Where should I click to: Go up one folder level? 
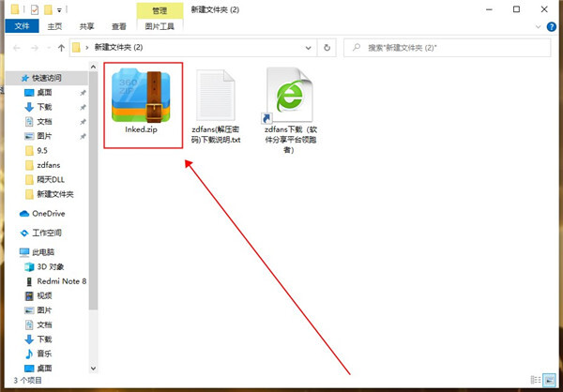coord(61,48)
